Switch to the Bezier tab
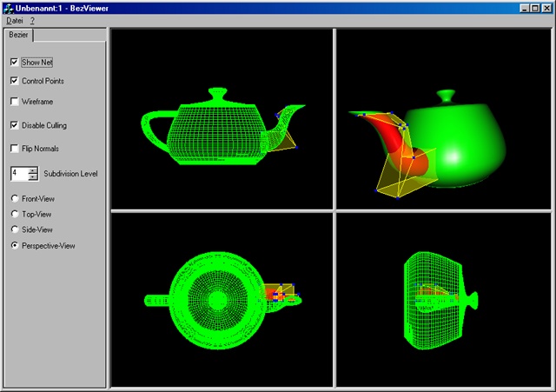The width and height of the screenshot is (556, 392). [x=18, y=35]
